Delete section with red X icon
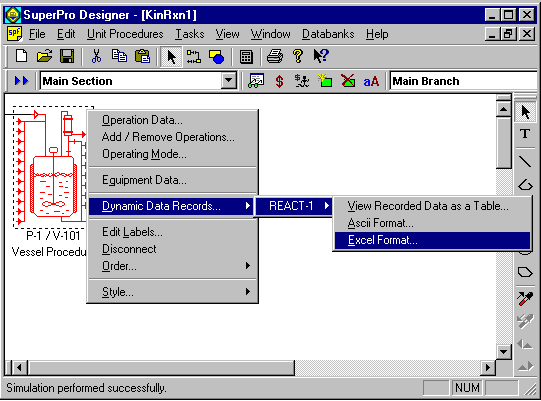This screenshot has height=401, width=541. [x=348, y=81]
